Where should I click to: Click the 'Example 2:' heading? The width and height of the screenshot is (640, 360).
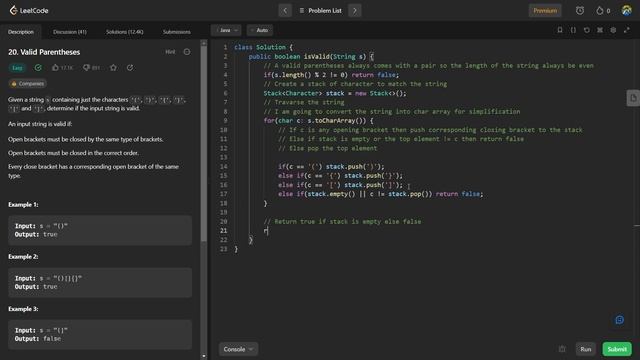[x=23, y=257]
